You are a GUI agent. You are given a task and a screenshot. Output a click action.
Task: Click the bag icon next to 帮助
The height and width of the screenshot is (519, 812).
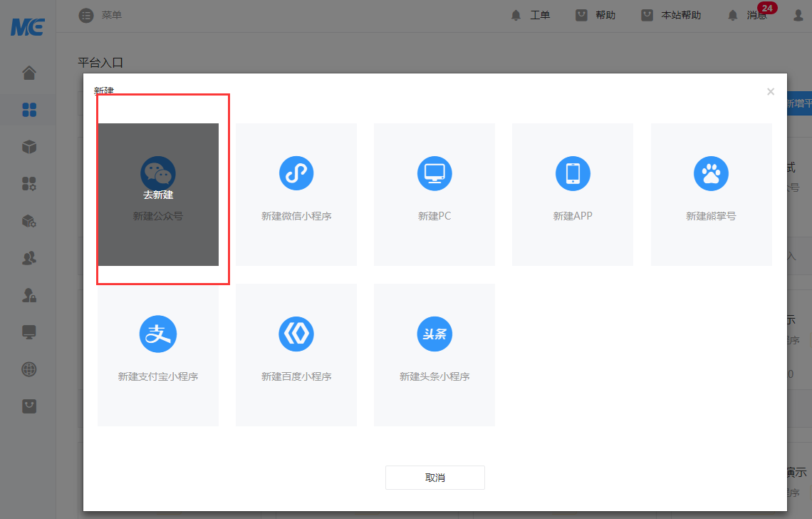pyautogui.click(x=581, y=16)
